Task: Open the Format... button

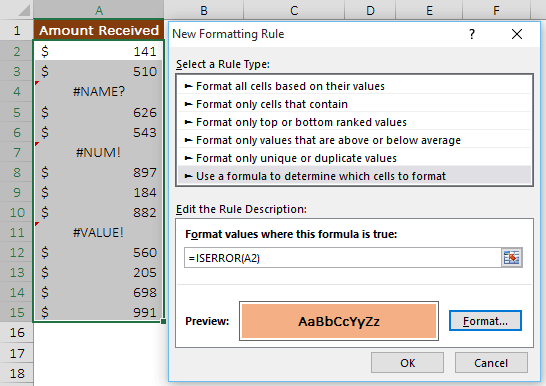Action: tap(485, 321)
